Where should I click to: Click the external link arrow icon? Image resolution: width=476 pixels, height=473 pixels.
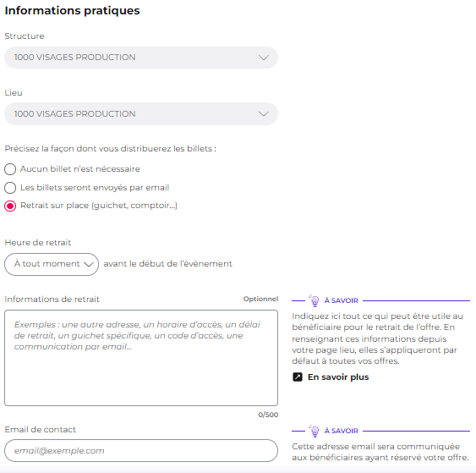pyautogui.click(x=298, y=377)
